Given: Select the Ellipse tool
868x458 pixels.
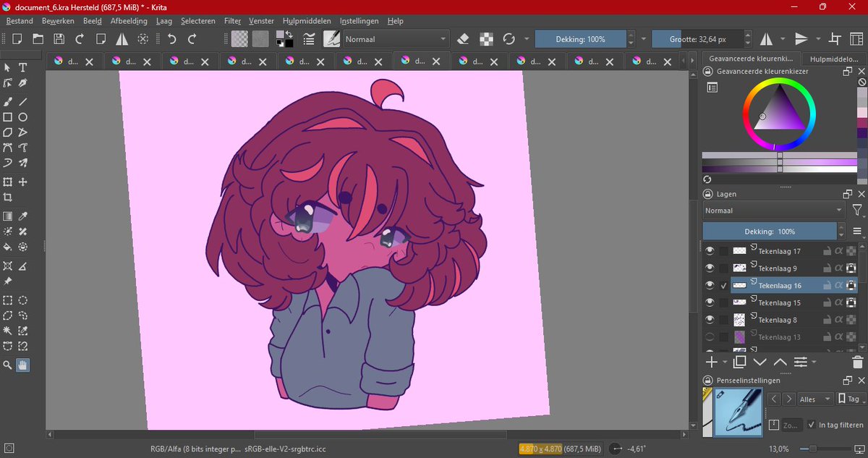Looking at the screenshot, I should (x=23, y=117).
